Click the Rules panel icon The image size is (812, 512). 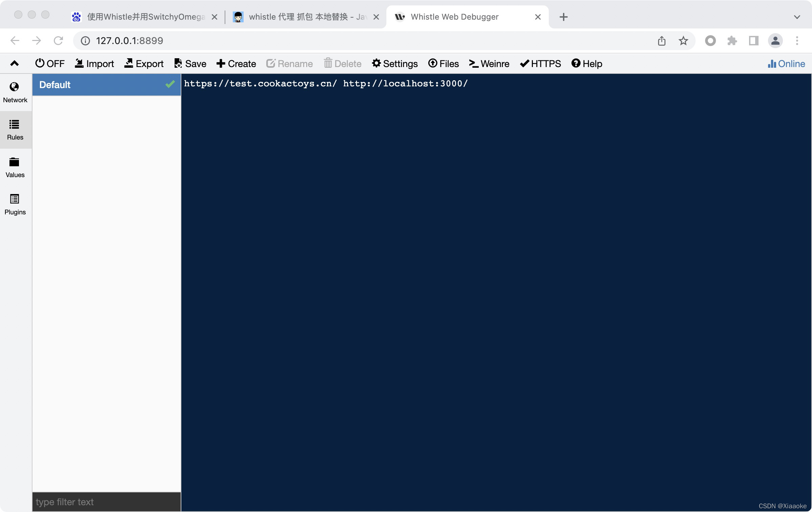14,129
